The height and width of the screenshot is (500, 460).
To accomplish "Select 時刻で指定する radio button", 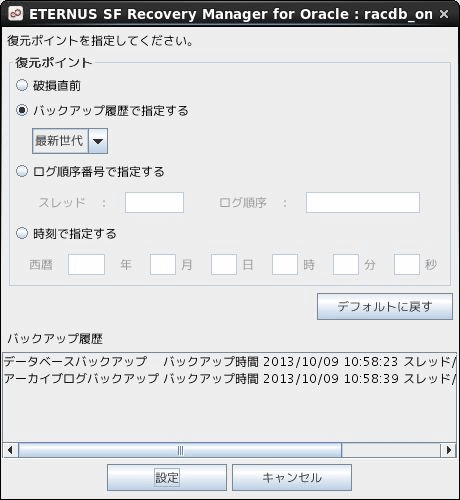I will pos(22,233).
